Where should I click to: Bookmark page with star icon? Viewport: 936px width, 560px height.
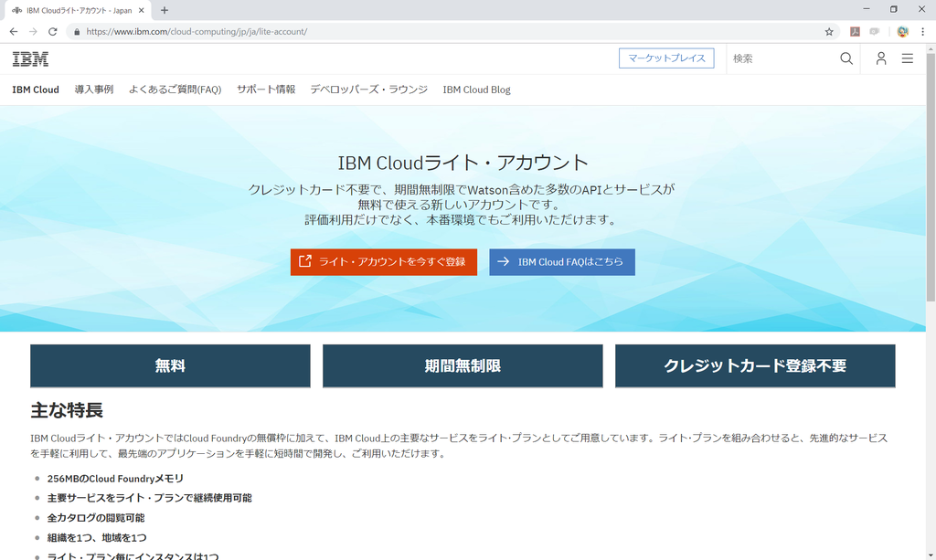tap(828, 32)
